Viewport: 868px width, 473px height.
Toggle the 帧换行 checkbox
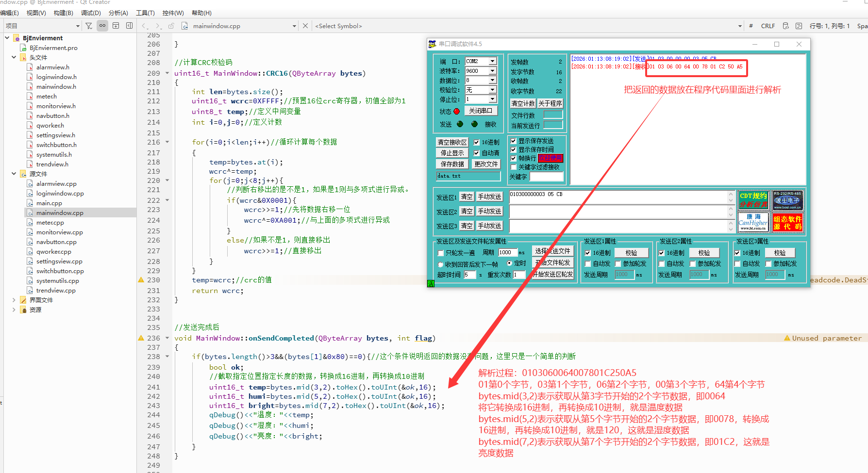514,158
